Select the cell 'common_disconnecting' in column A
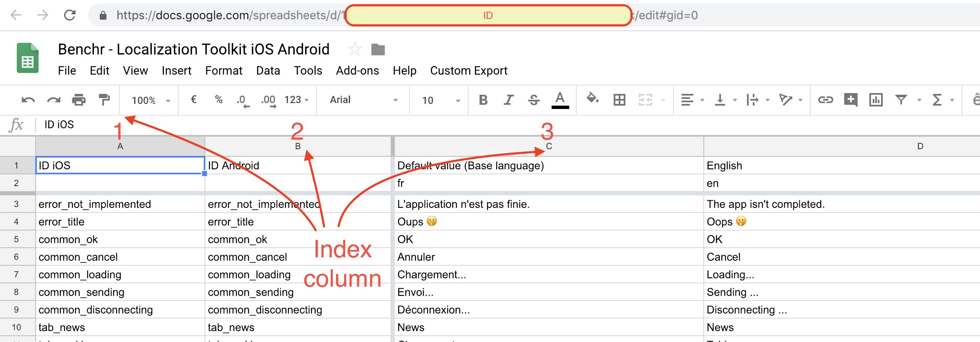Image resolution: width=980 pixels, height=342 pixels. (120, 310)
